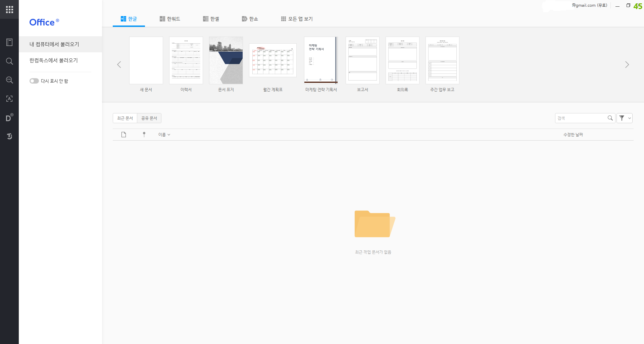
Task: Minimize the Office window
Action: [x=617, y=6]
